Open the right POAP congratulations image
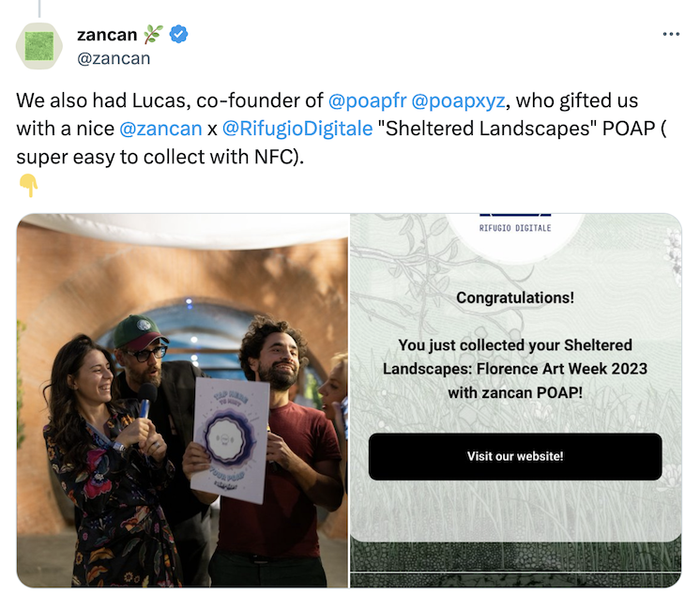 (x=516, y=401)
